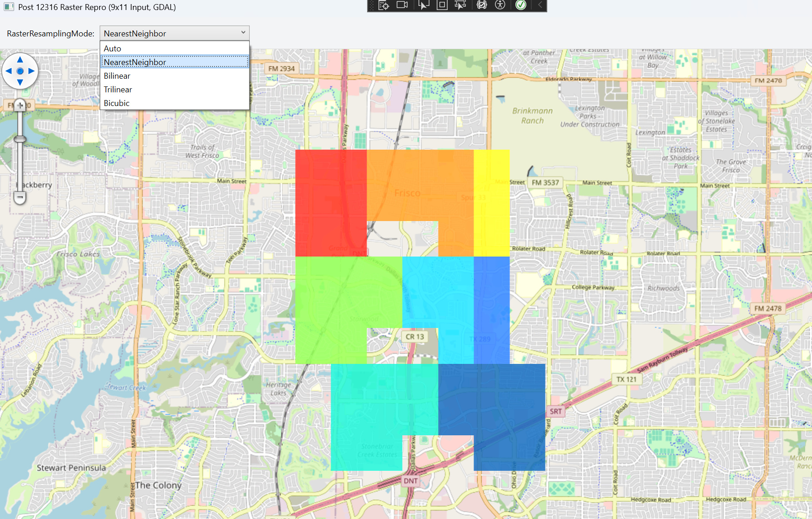This screenshot has width=812, height=519.
Task: Pan the map right with arrow
Action: click(x=31, y=71)
